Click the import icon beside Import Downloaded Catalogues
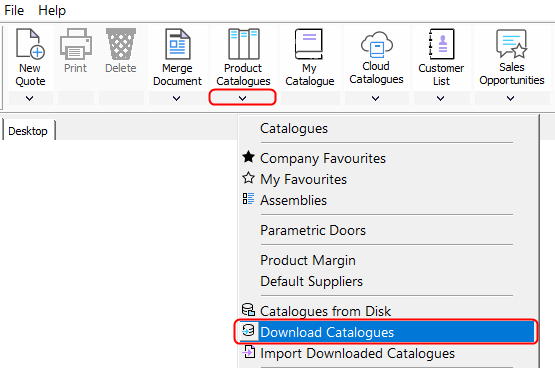Screen dimensions: 555x368 pos(248,352)
